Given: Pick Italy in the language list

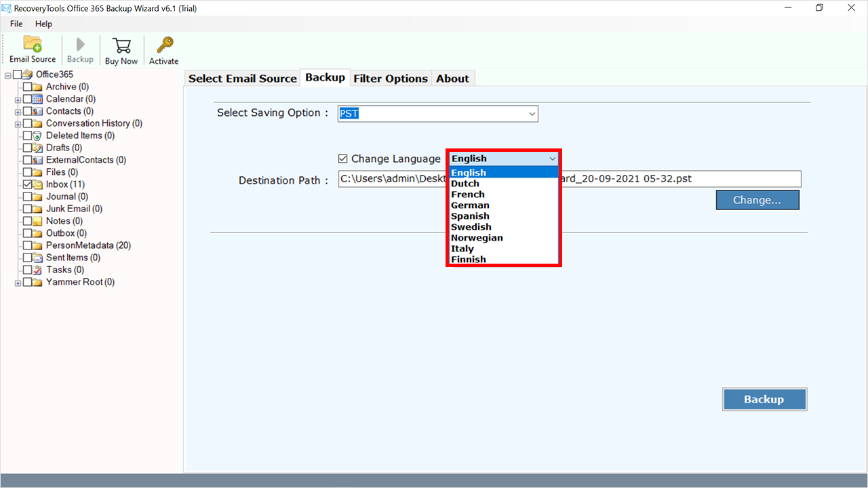Looking at the screenshot, I should [503, 249].
